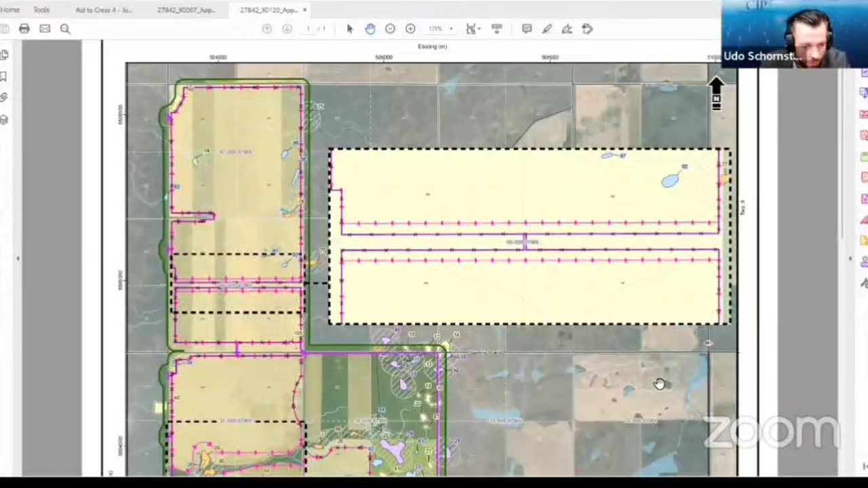
Task: Print the document using the printer icon
Action: tap(24, 28)
